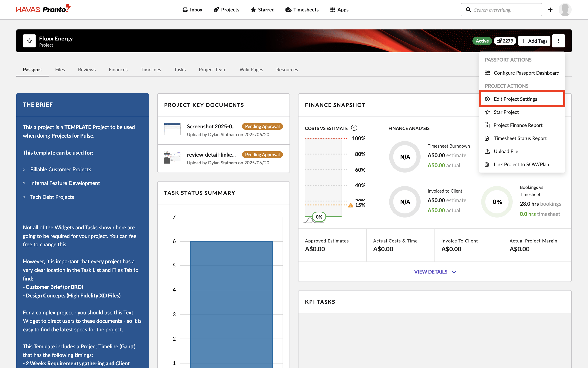Click the Havas Pronto logo
The width and height of the screenshot is (588, 368).
coord(43,9)
